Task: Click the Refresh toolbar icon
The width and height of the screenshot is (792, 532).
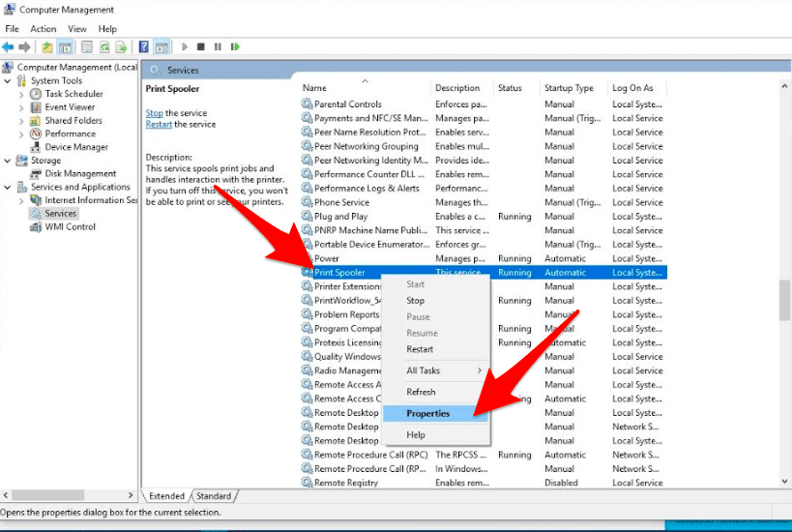Action: pos(104,46)
